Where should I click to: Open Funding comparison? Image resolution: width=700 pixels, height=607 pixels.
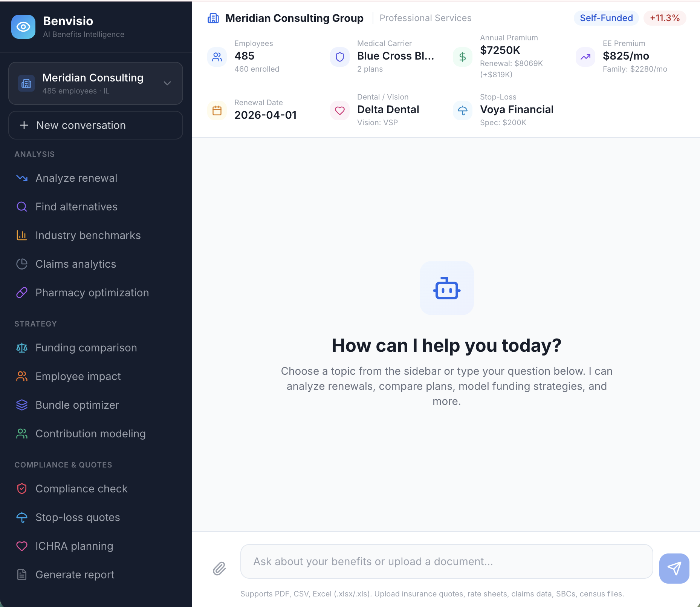96,348
